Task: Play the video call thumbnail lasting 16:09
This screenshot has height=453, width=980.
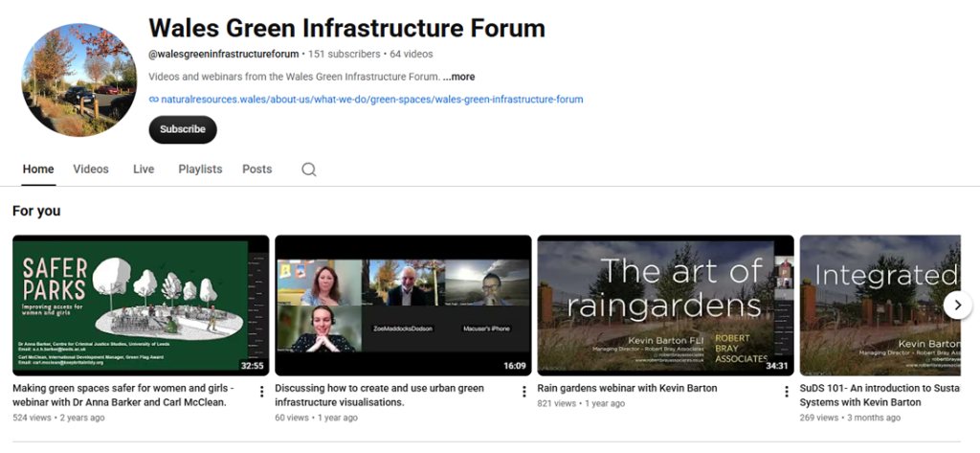Action: [x=403, y=306]
